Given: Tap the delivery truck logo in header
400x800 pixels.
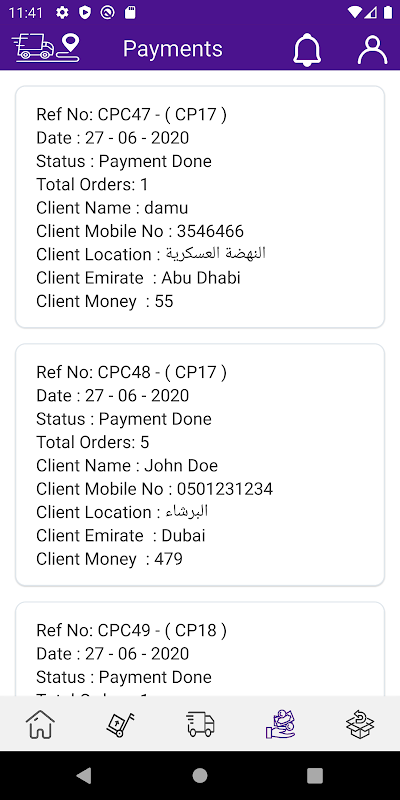Looking at the screenshot, I should tap(46, 48).
